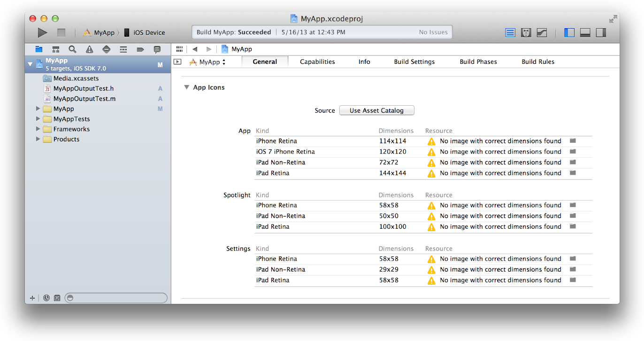Open the Project navigator

pyautogui.click(x=39, y=49)
